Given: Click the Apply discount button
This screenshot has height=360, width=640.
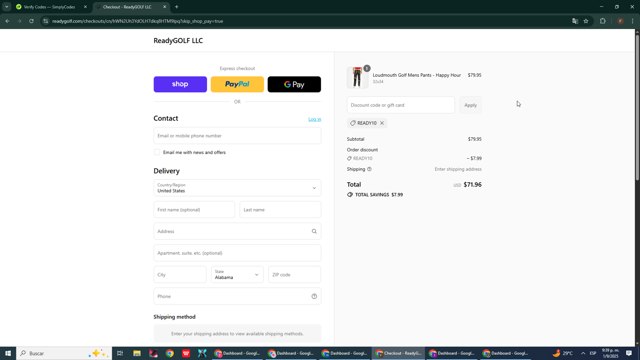Looking at the screenshot, I should 470,105.
